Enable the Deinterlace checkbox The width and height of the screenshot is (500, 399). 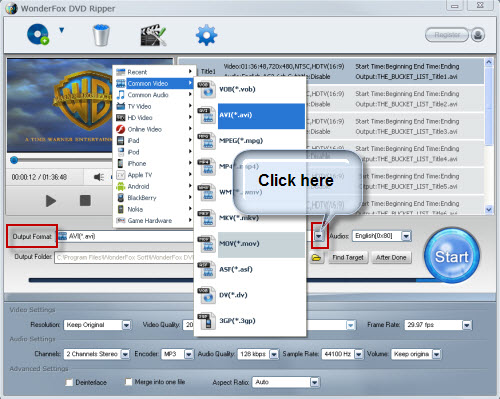tap(69, 382)
